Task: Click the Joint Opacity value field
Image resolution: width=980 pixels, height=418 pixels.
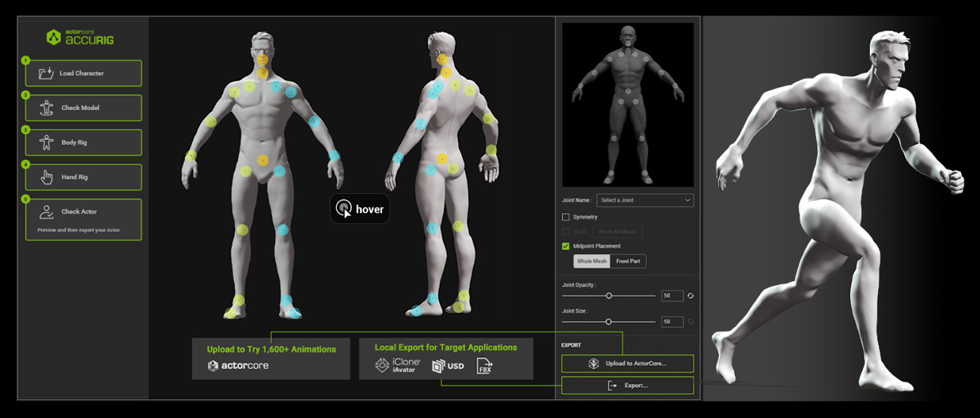Action: (672, 296)
